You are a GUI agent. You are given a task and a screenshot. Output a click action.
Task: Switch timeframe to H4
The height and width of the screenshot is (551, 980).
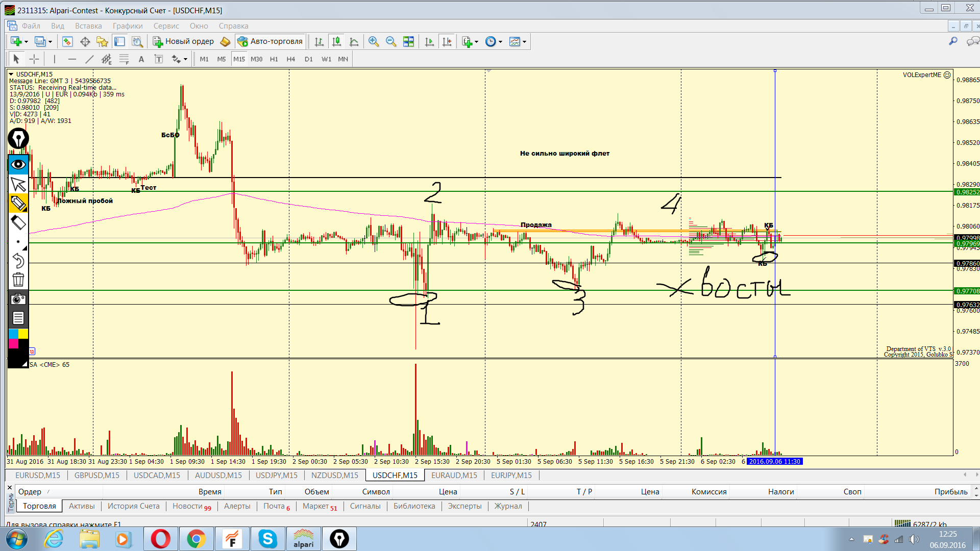pyautogui.click(x=290, y=59)
